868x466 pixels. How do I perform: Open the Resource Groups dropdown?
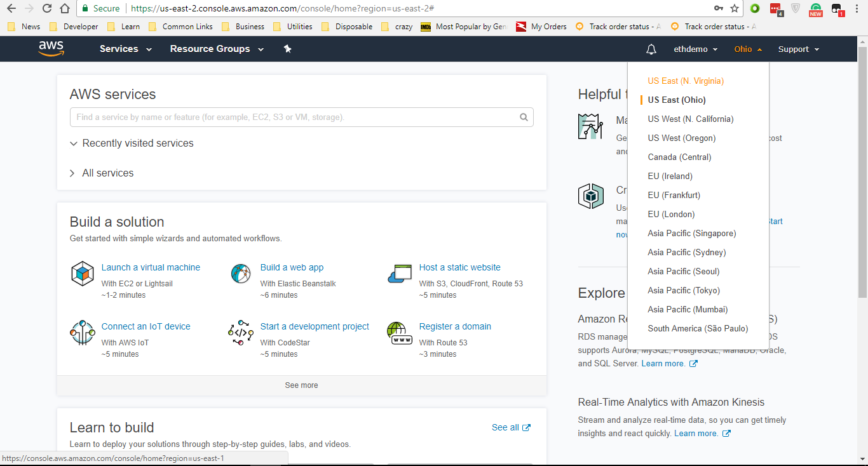[x=217, y=49]
